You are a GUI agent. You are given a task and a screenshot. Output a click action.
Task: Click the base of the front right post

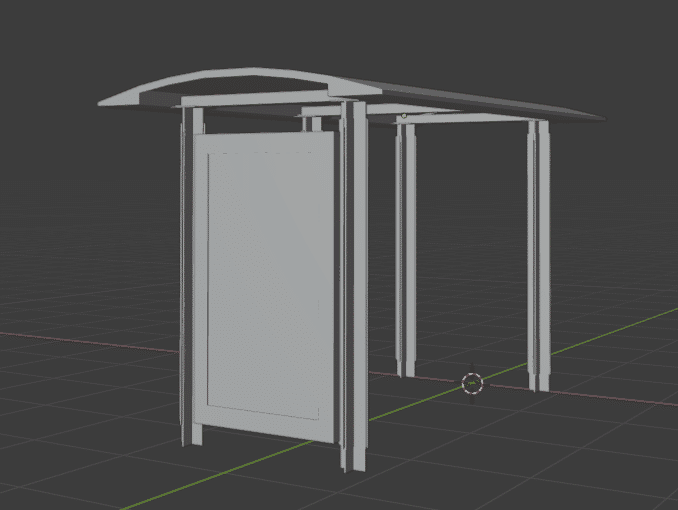(354, 462)
